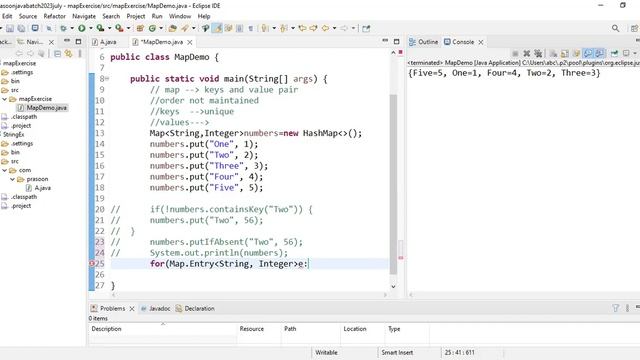Click the Terminate square in Console toolbar
The width and height of the screenshot is (640, 360).
click(515, 53)
